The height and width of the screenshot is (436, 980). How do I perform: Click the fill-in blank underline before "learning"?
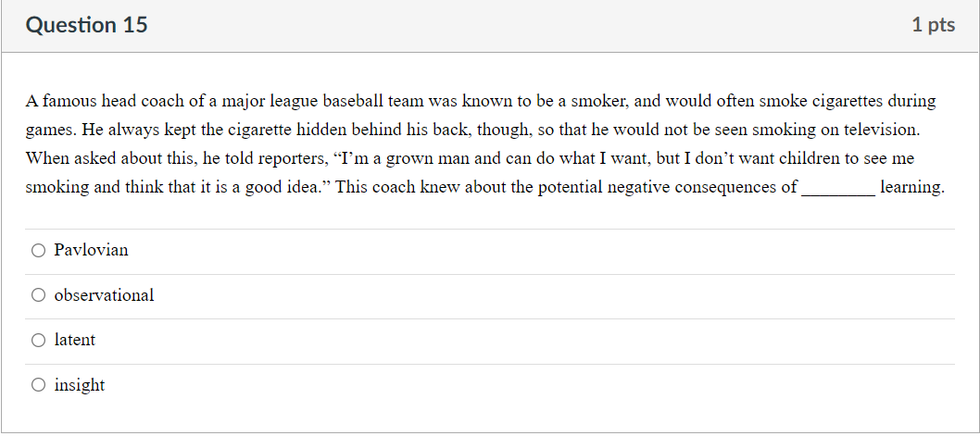(x=838, y=194)
